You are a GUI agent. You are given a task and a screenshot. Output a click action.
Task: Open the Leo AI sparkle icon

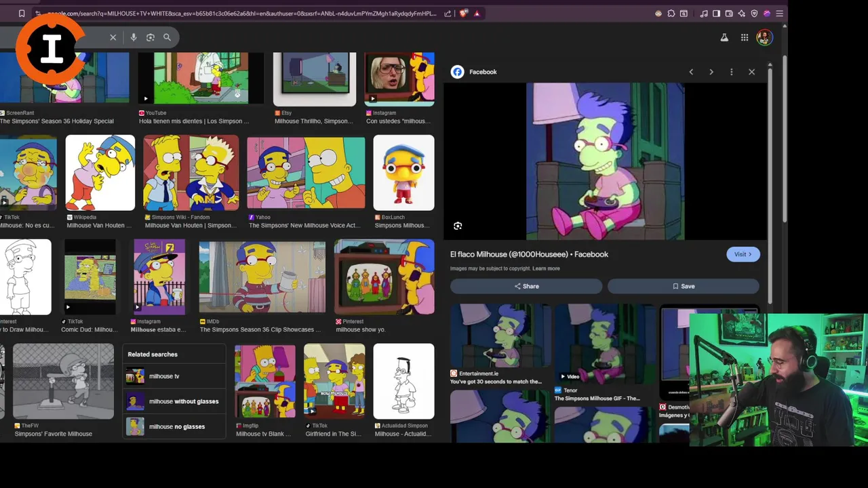741,14
